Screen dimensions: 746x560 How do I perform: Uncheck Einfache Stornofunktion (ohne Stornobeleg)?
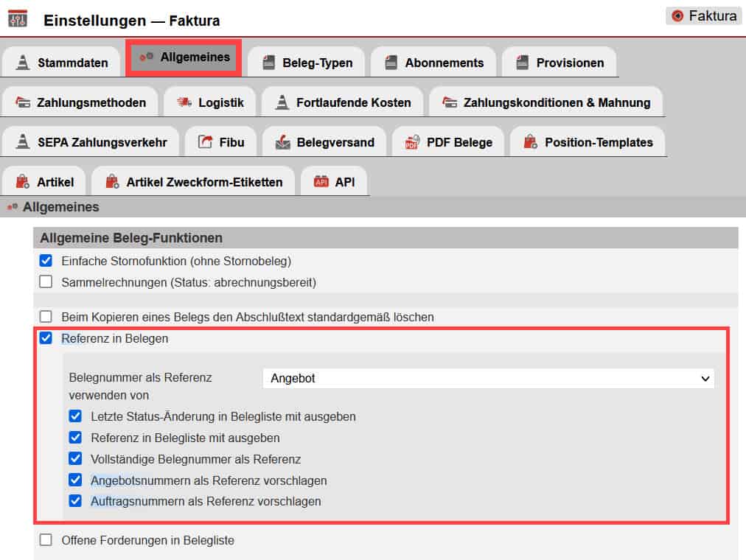pyautogui.click(x=46, y=260)
